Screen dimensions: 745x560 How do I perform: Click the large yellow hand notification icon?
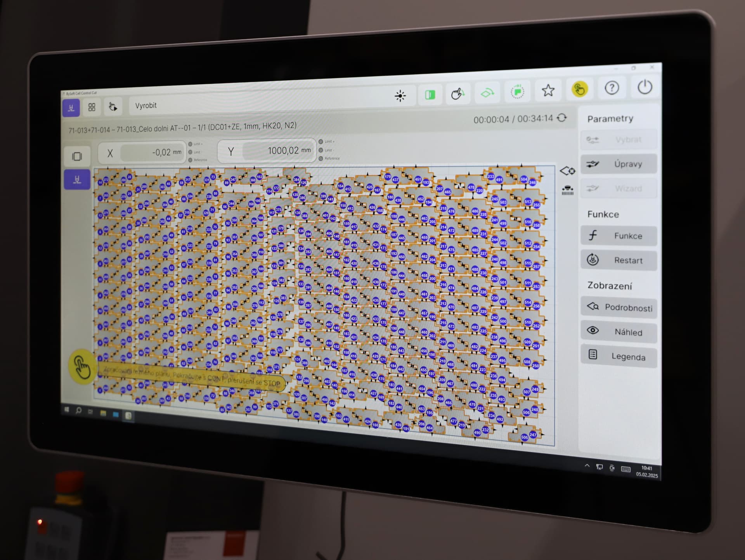point(81,367)
